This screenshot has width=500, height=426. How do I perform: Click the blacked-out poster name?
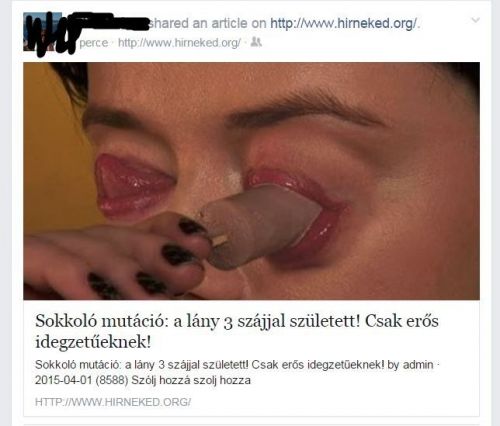(x=112, y=22)
